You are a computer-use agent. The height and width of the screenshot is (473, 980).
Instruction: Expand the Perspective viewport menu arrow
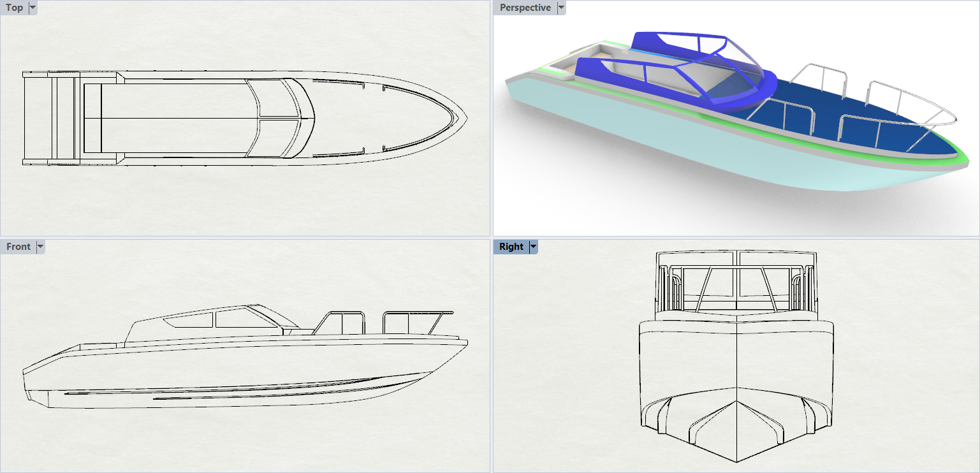pos(561,8)
